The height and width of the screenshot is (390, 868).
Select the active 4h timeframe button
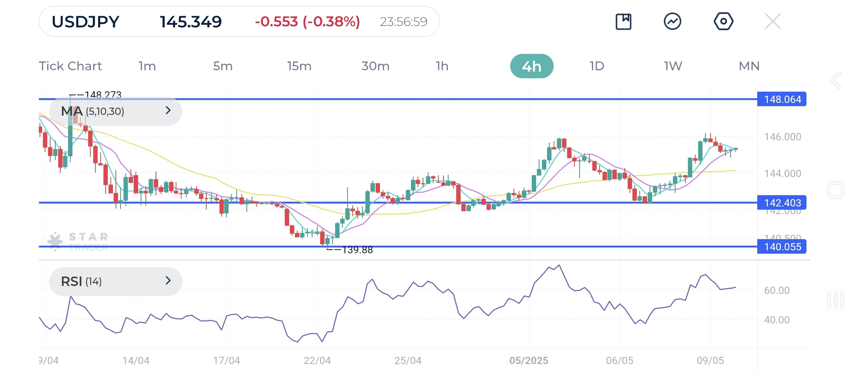532,66
